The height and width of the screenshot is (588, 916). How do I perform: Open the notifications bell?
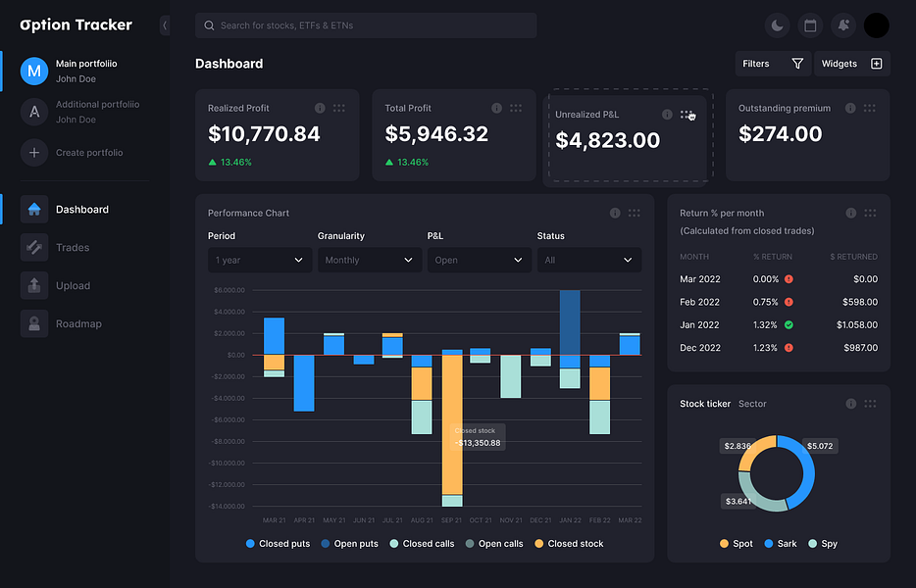pos(841,24)
